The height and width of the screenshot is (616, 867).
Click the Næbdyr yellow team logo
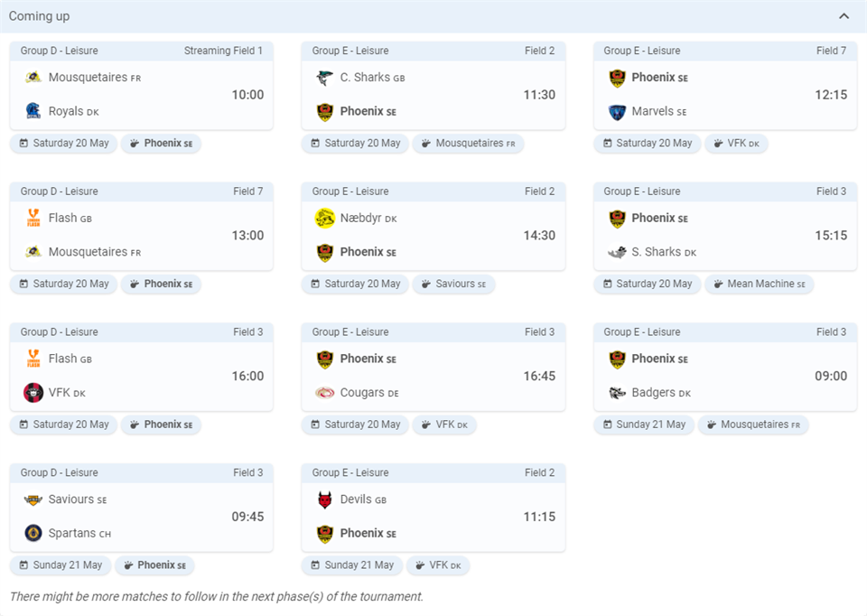point(325,218)
